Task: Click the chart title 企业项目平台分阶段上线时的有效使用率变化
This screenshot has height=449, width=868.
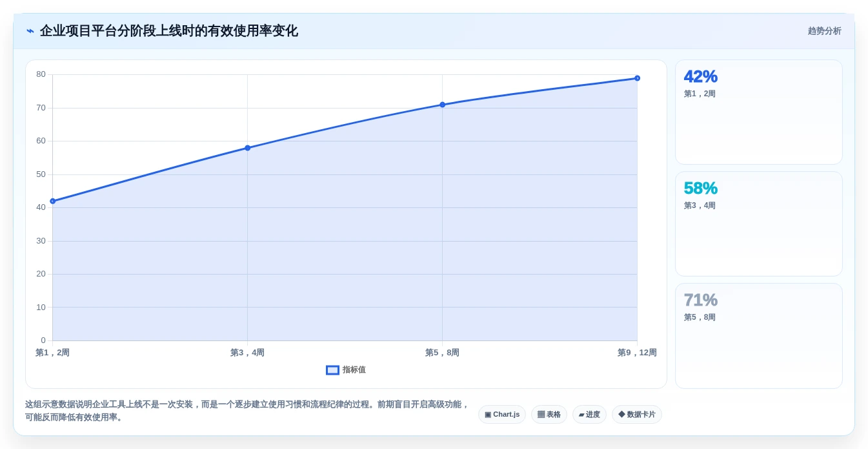Action: click(169, 31)
